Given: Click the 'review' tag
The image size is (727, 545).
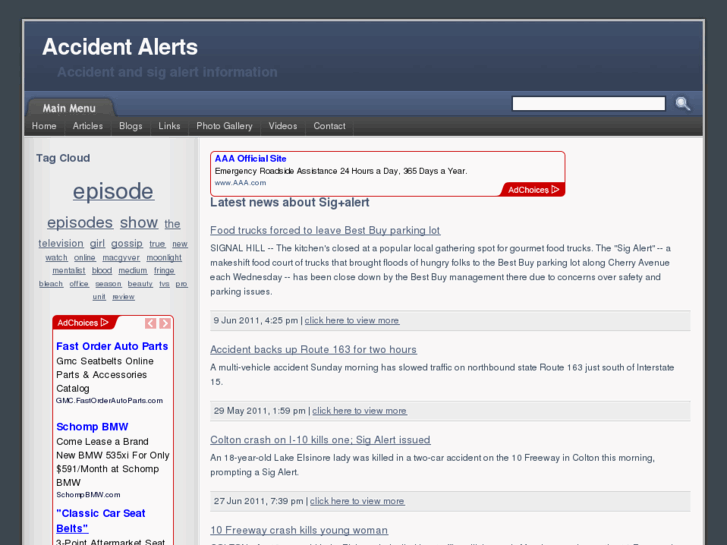Looking at the screenshot, I should coord(123,297).
